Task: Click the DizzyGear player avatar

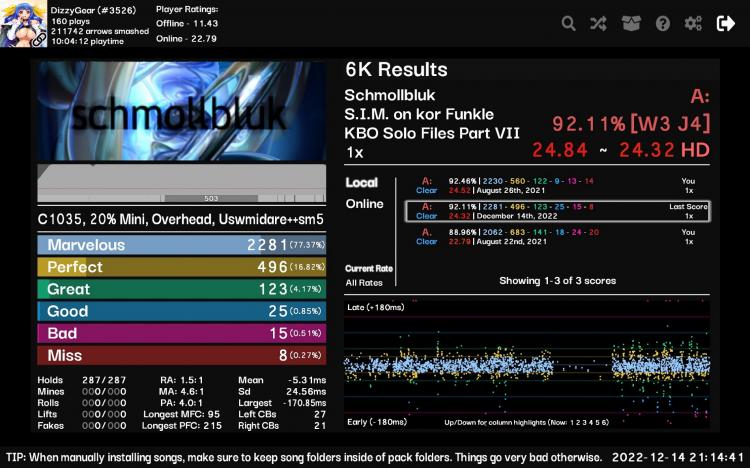Action: coord(23,23)
